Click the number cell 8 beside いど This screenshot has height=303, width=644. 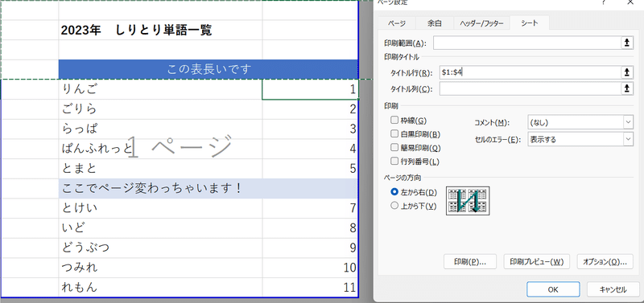(x=311, y=228)
